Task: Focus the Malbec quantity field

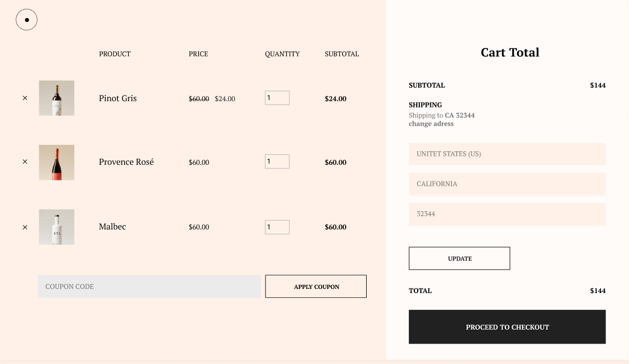Action: pyautogui.click(x=277, y=227)
